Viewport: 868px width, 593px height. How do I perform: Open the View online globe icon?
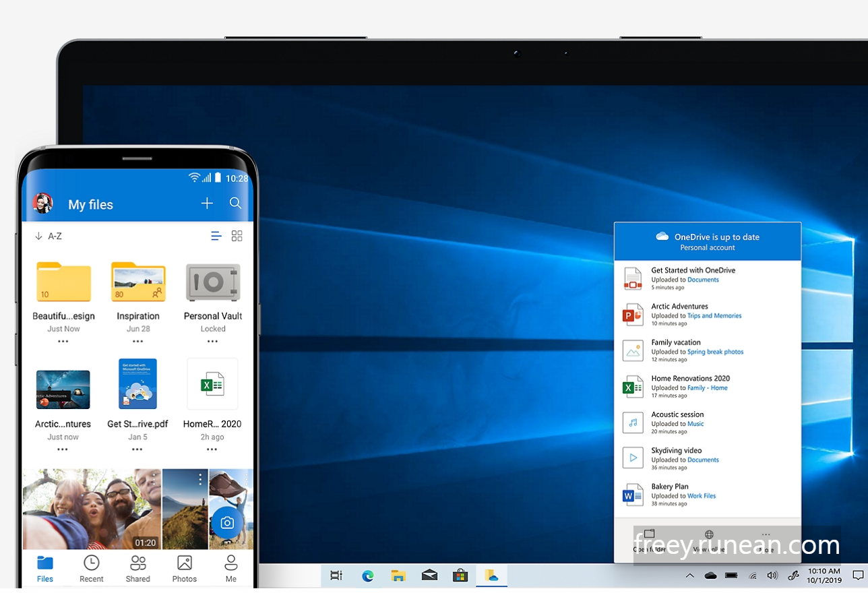pos(708,534)
